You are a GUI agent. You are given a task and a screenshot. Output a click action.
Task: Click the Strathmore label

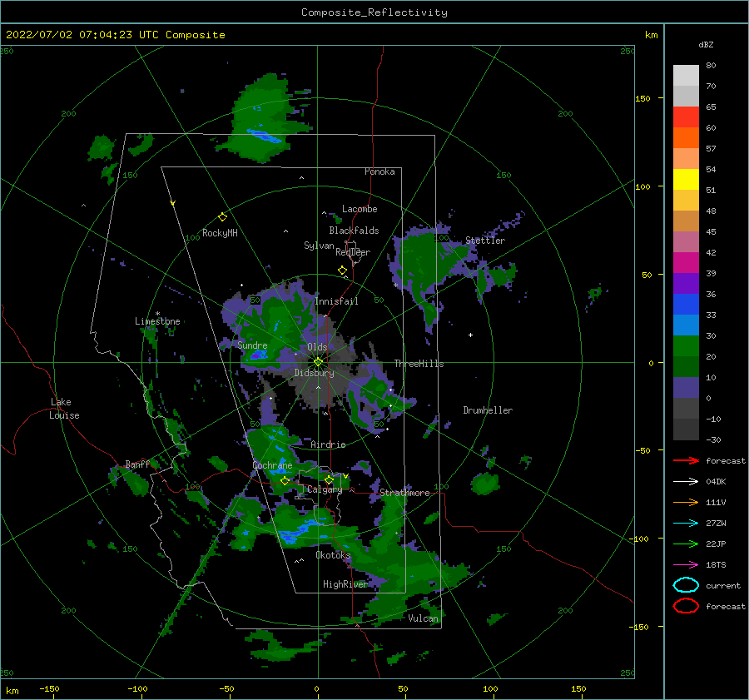click(x=404, y=493)
